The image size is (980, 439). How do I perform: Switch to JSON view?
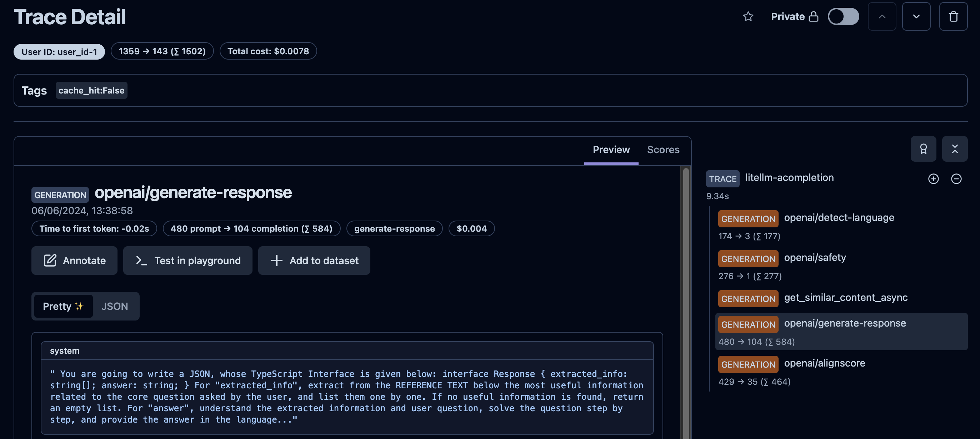coord(115,306)
